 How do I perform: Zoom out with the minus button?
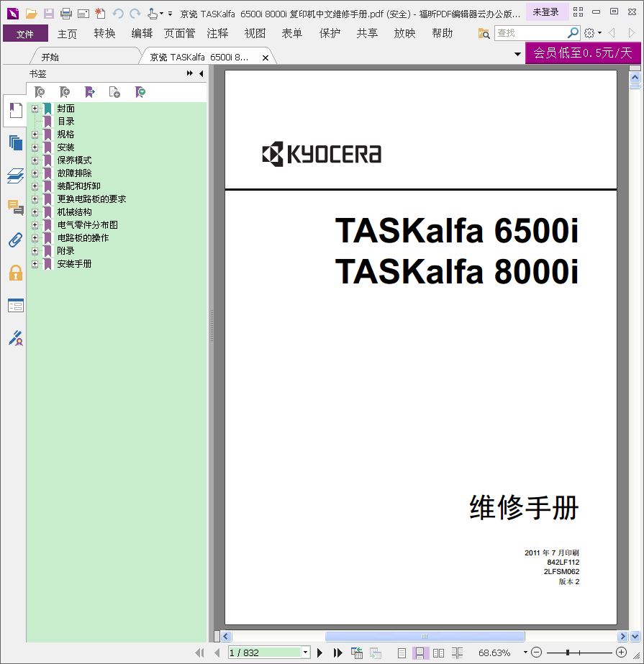point(536,652)
